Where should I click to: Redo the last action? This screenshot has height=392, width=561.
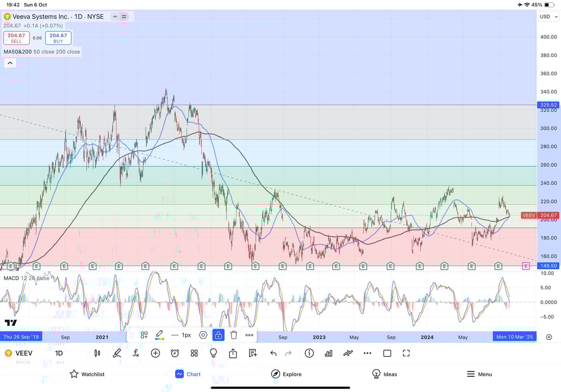click(288, 353)
